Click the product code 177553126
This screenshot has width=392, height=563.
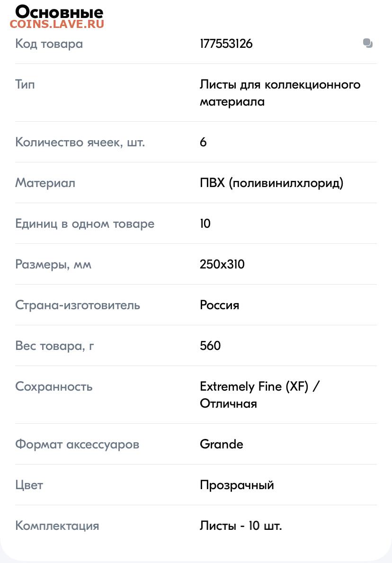click(x=226, y=44)
